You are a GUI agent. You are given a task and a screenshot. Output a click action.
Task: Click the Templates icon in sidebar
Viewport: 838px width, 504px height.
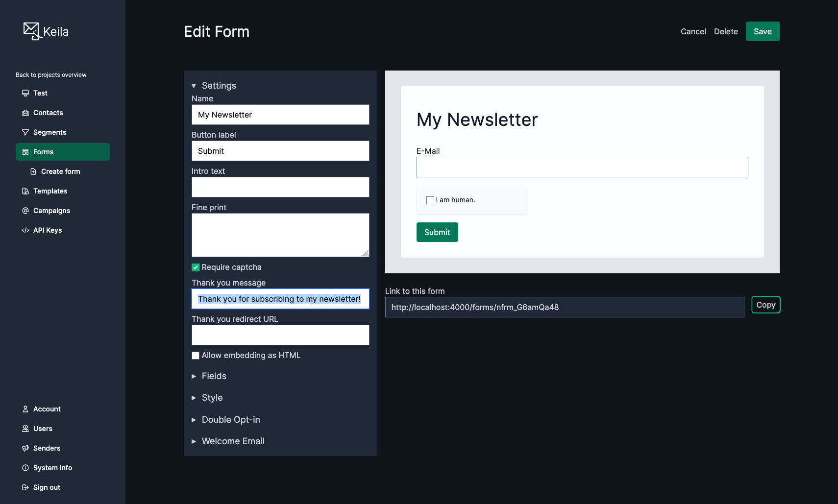25,191
